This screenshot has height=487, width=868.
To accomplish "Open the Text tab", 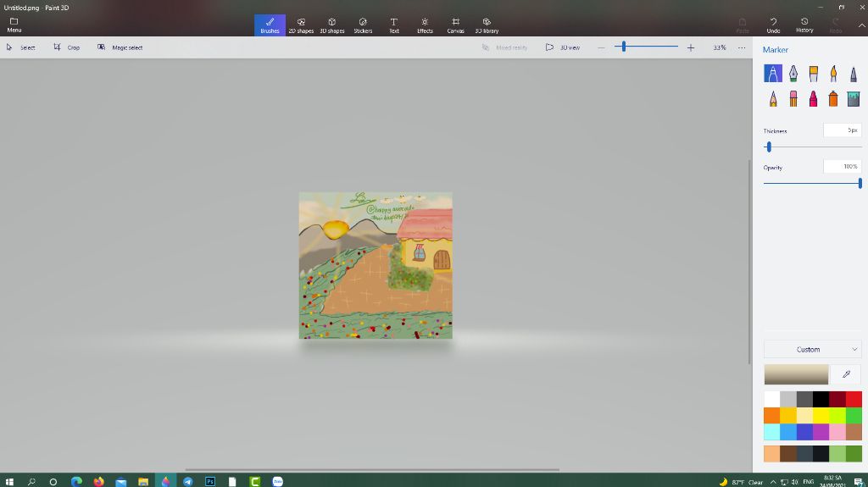I will click(x=393, y=25).
